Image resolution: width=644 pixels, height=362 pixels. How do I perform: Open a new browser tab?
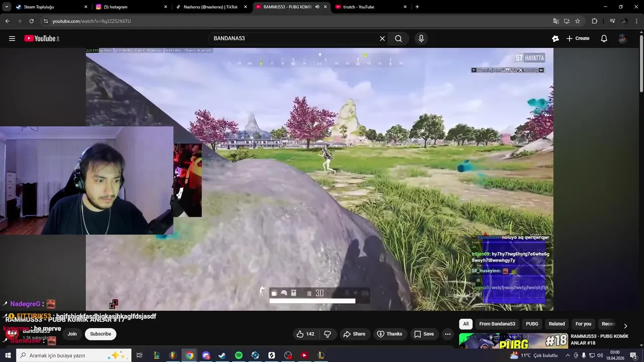(417, 7)
